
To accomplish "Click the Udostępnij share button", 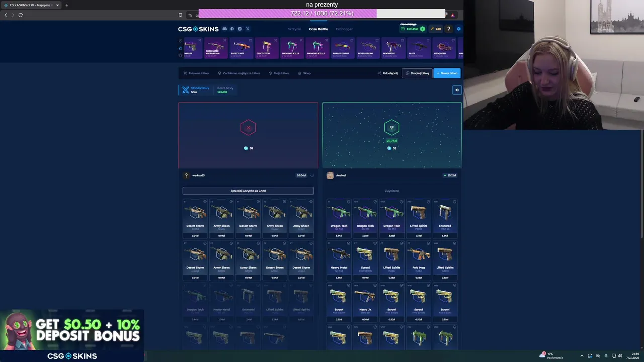I will [x=388, y=73].
